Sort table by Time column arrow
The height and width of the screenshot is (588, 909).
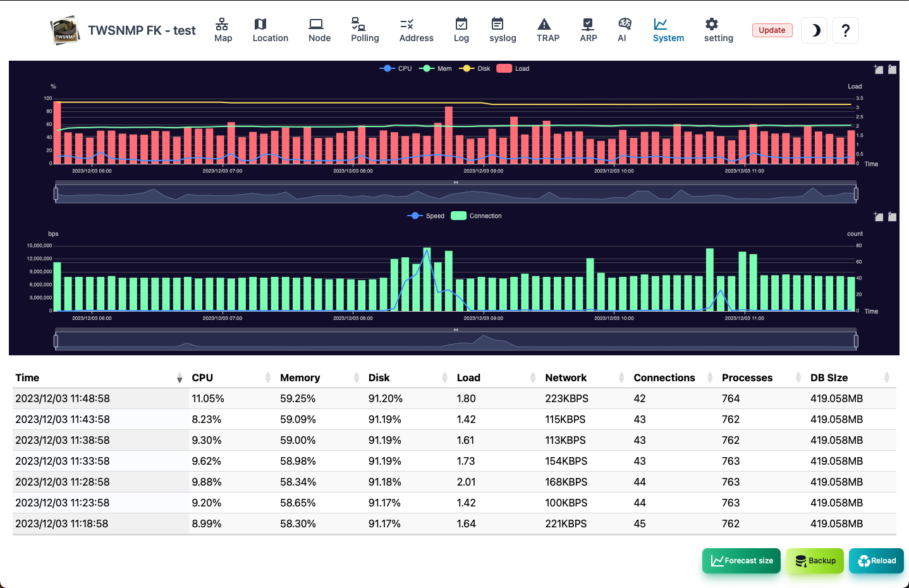tap(180, 378)
